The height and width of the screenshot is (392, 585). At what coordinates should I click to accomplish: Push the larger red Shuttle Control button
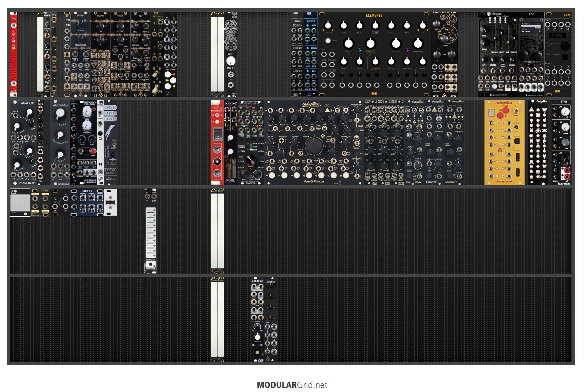[506, 111]
